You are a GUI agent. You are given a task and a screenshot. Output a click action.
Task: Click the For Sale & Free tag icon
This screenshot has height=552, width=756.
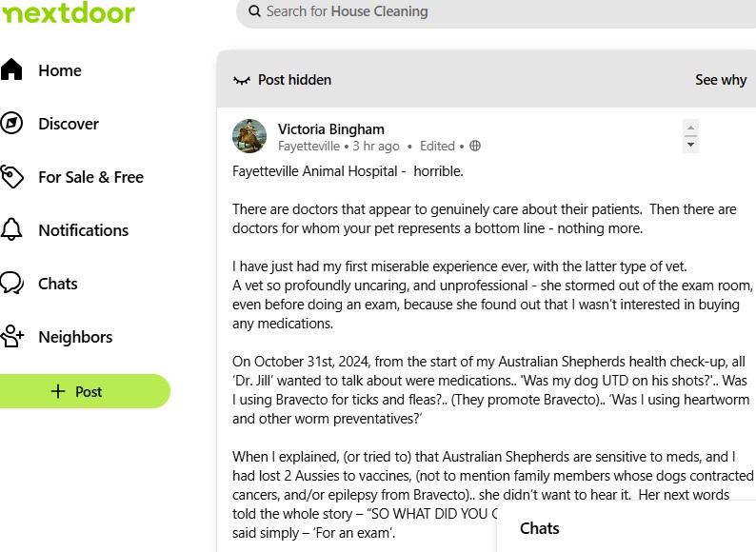tap(11, 177)
